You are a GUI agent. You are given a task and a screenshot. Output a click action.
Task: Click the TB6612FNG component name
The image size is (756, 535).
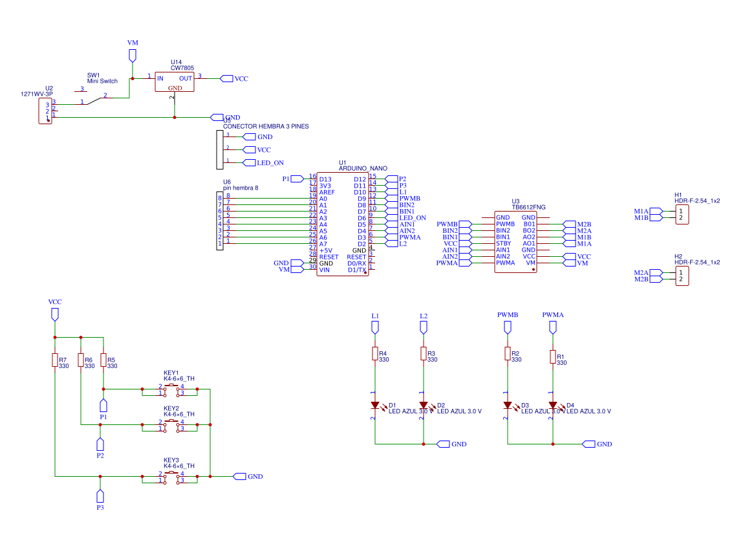click(x=528, y=208)
